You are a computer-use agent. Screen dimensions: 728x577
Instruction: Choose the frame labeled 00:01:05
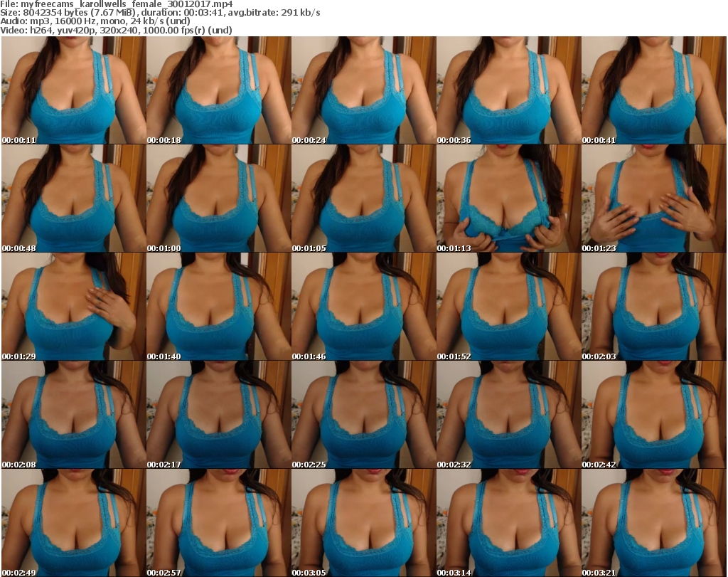coord(364,198)
